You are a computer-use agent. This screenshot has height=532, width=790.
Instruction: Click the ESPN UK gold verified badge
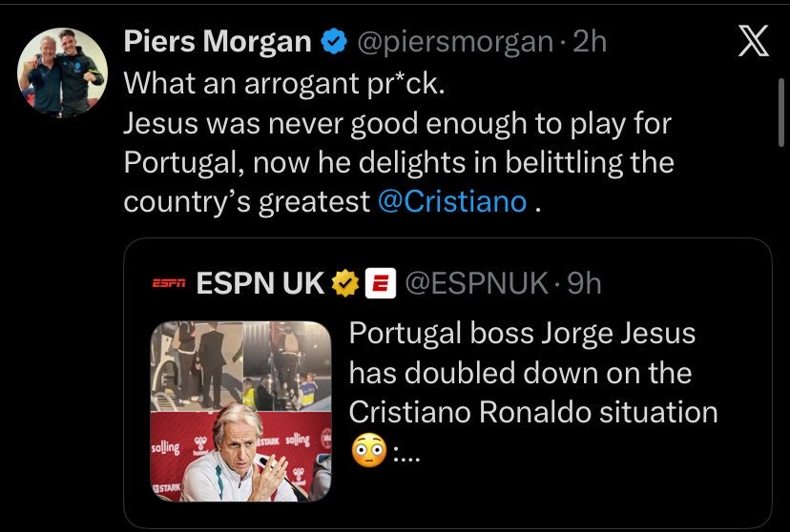click(x=345, y=283)
